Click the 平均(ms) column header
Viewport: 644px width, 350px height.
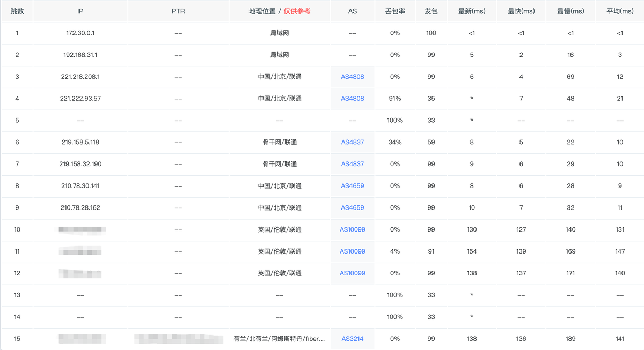tap(620, 11)
